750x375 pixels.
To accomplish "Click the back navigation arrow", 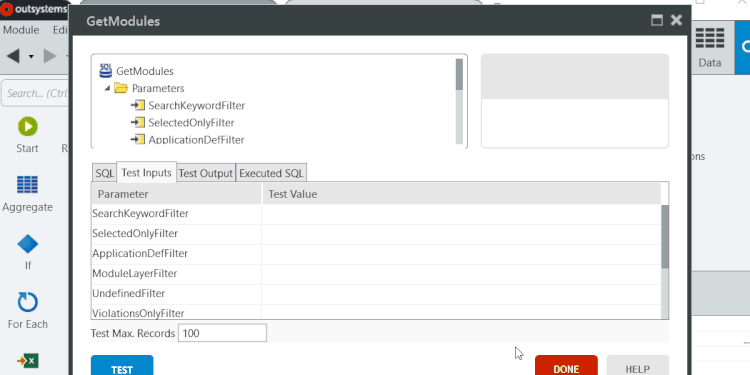I will pos(13,56).
